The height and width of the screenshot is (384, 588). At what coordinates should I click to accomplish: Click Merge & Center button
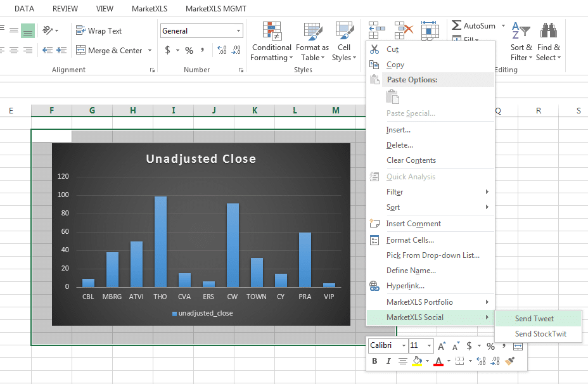(109, 50)
